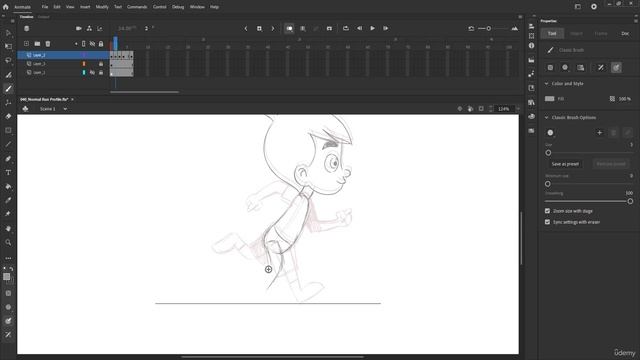Toggle playback Loop in the timeline
The image size is (640, 360).
[x=346, y=29]
